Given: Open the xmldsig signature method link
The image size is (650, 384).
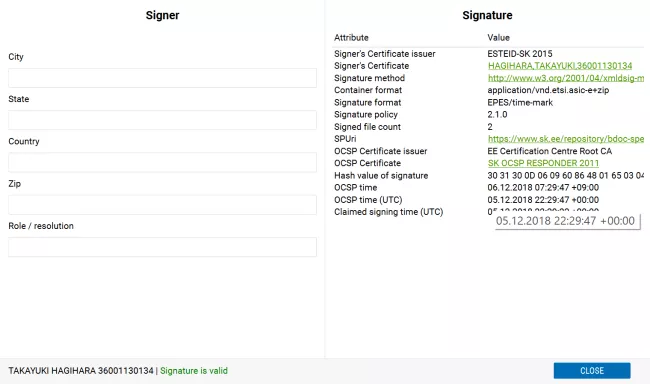Looking at the screenshot, I should tap(566, 78).
